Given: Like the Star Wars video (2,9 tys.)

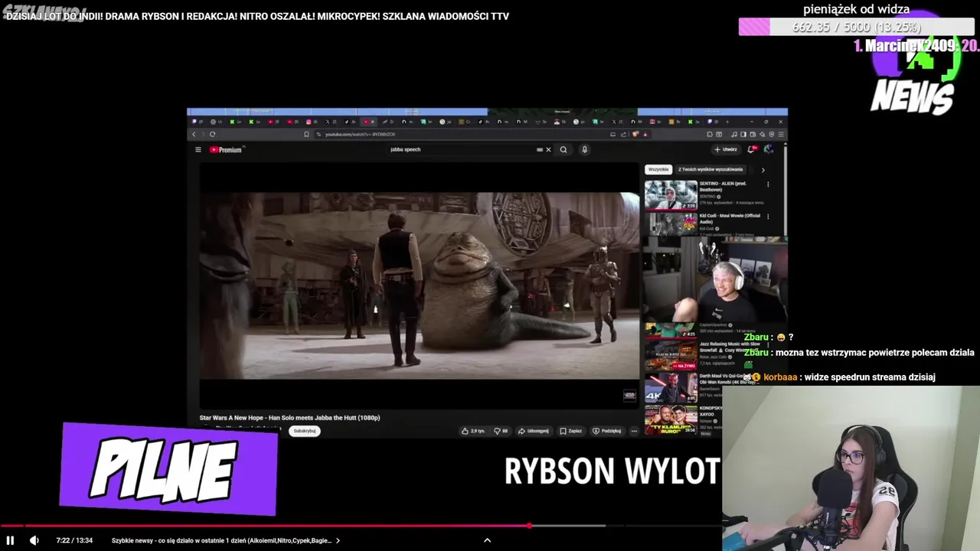Looking at the screenshot, I should click(473, 431).
